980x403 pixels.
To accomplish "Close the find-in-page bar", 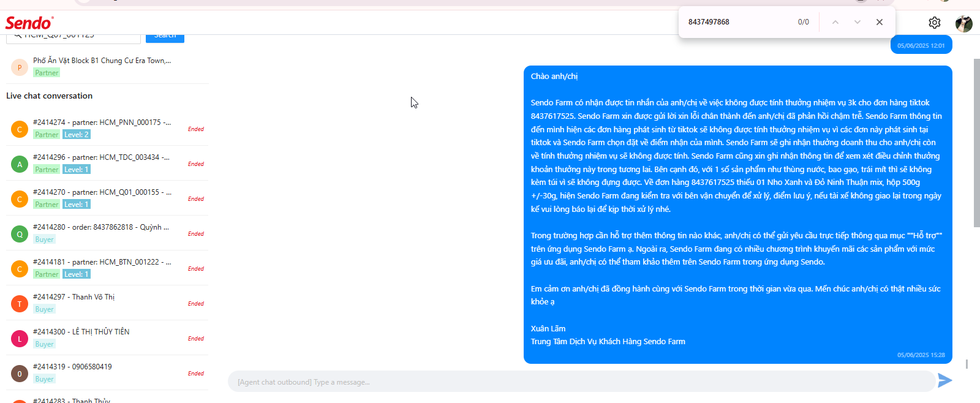I will coord(880,22).
